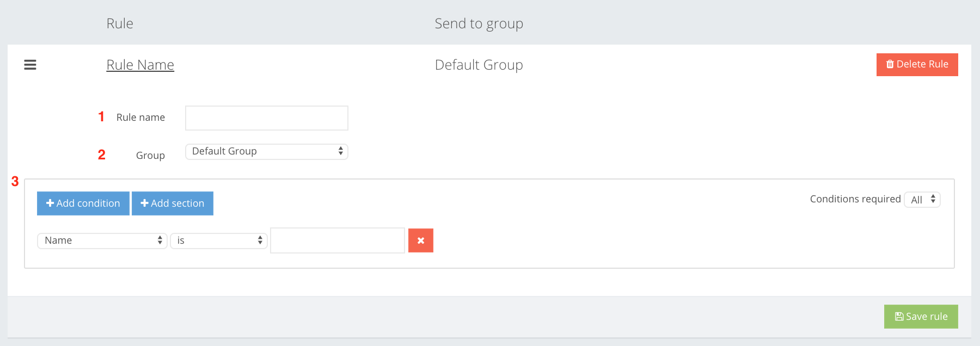Open the 'is' operator dropdown
The height and width of the screenshot is (346, 980).
[219, 240]
